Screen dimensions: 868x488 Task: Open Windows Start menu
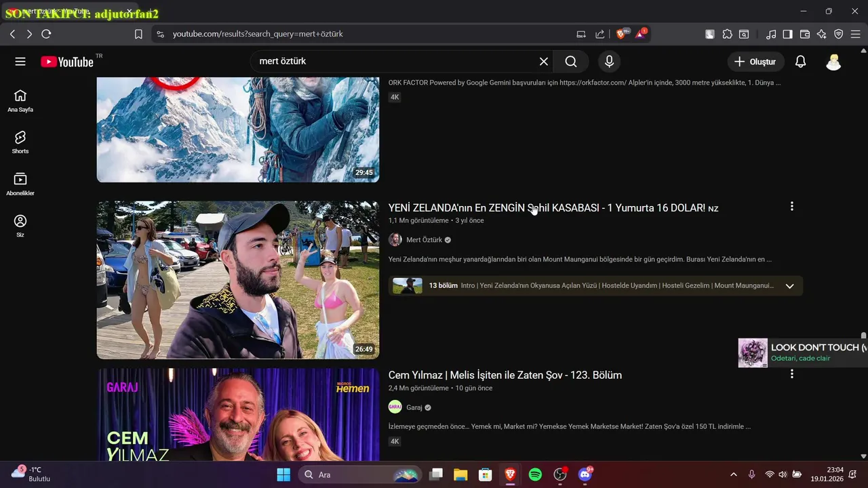click(x=283, y=474)
